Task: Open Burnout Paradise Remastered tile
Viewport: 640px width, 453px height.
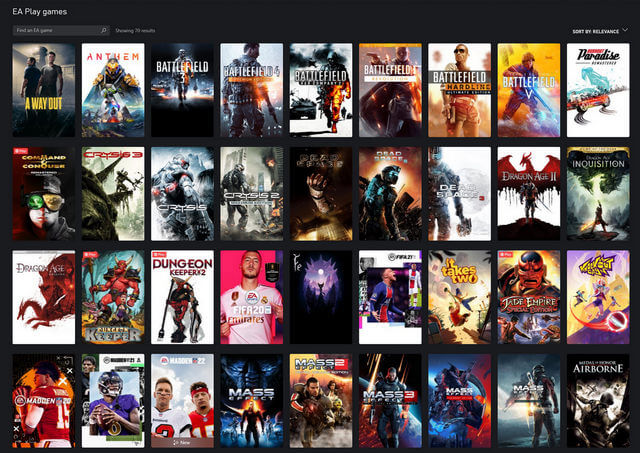Action: [x=598, y=90]
